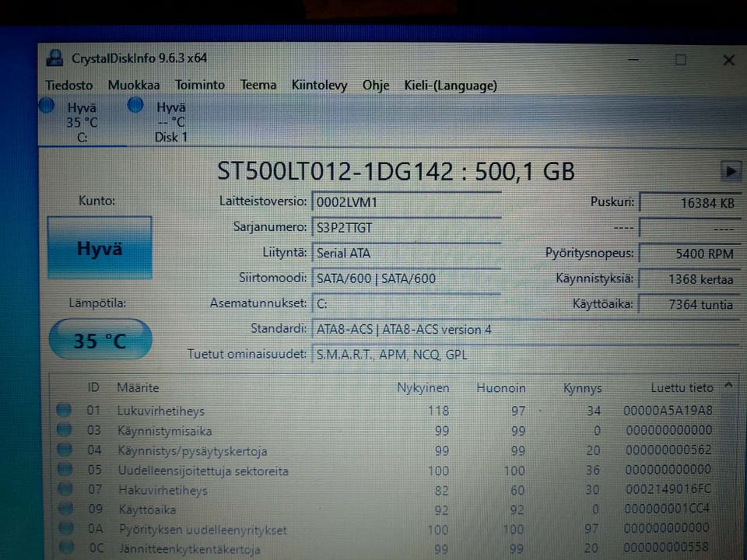Open the Tiedosto menu
The width and height of the screenshot is (747, 560).
(x=69, y=86)
